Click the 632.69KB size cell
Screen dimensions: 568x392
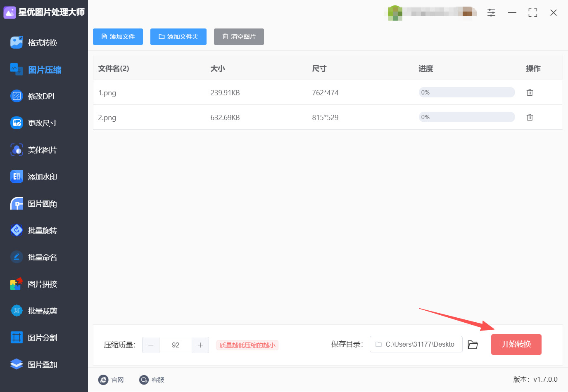click(x=225, y=118)
